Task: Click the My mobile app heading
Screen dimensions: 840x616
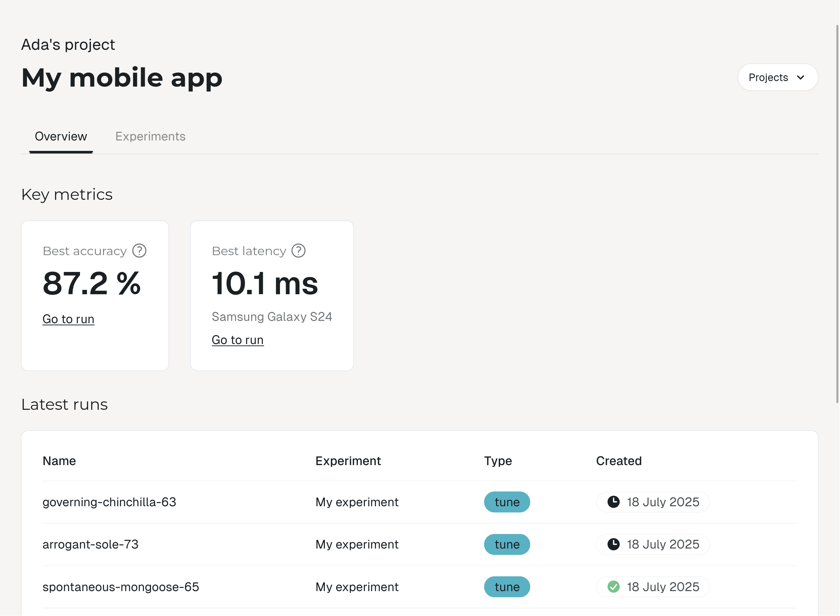Action: (x=122, y=78)
